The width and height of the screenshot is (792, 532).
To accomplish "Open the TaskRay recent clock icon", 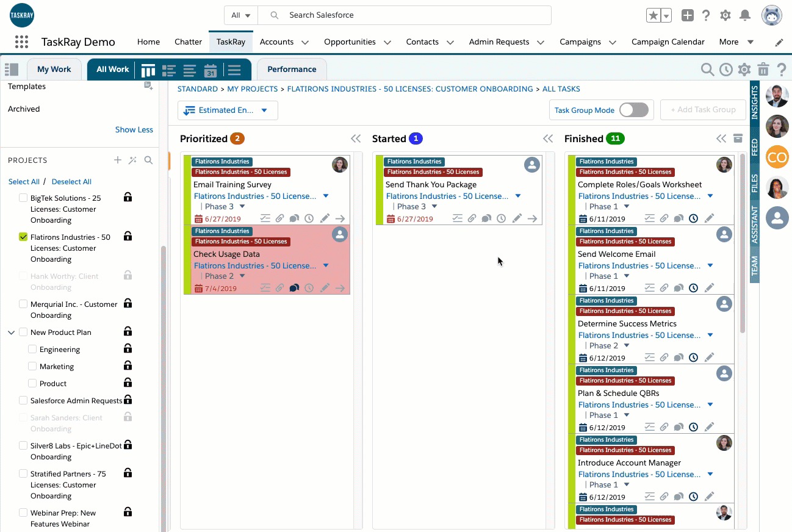I will pos(725,70).
